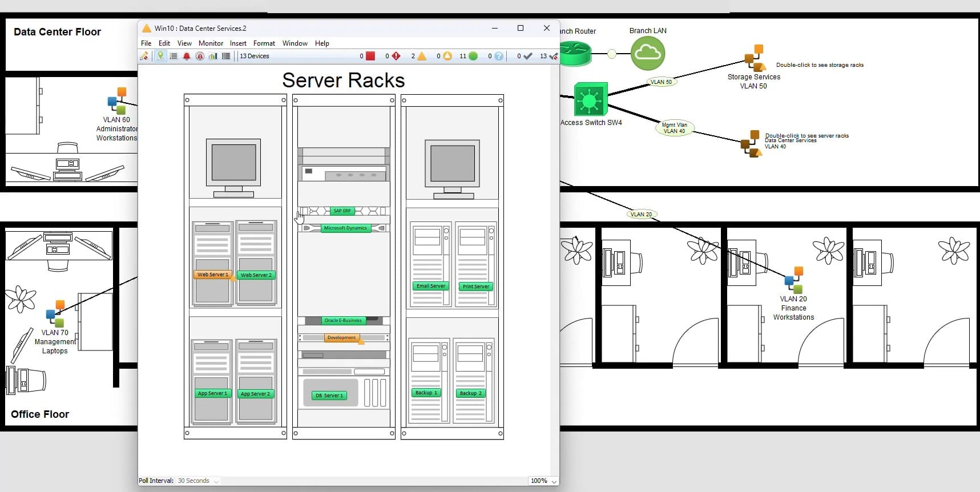Open the 100% zoom dropdown
The width and height of the screenshot is (980, 492).
click(x=543, y=481)
